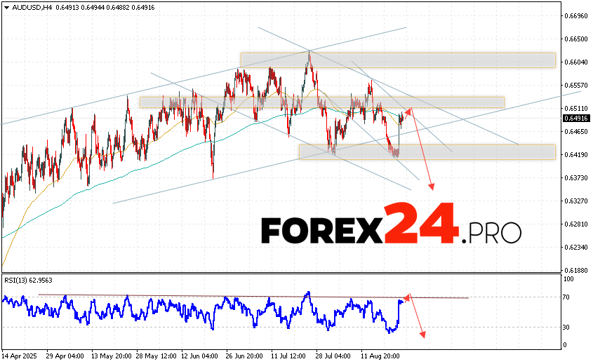Select the red RSI resistance trend line
593x364 pixels.
253,296
